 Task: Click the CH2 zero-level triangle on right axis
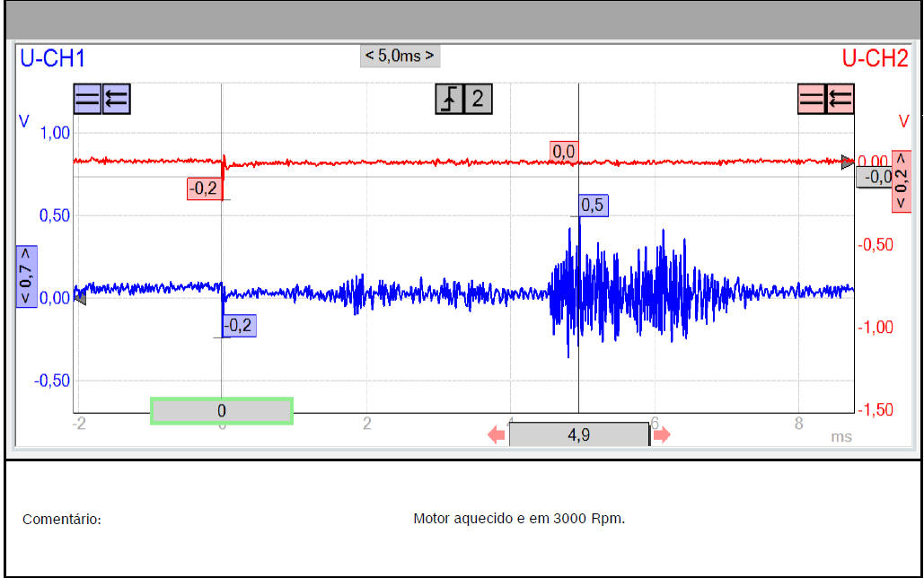point(847,162)
